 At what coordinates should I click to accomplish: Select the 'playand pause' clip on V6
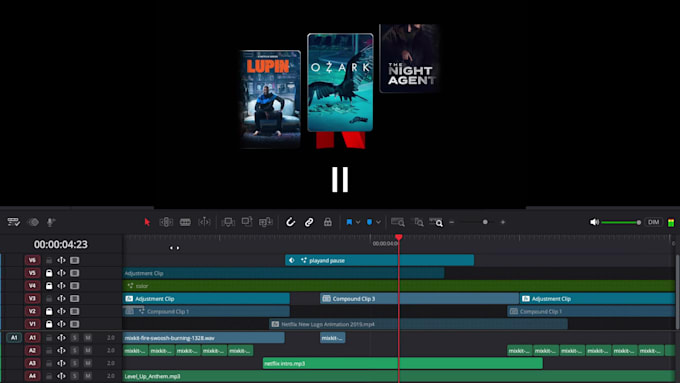point(379,260)
